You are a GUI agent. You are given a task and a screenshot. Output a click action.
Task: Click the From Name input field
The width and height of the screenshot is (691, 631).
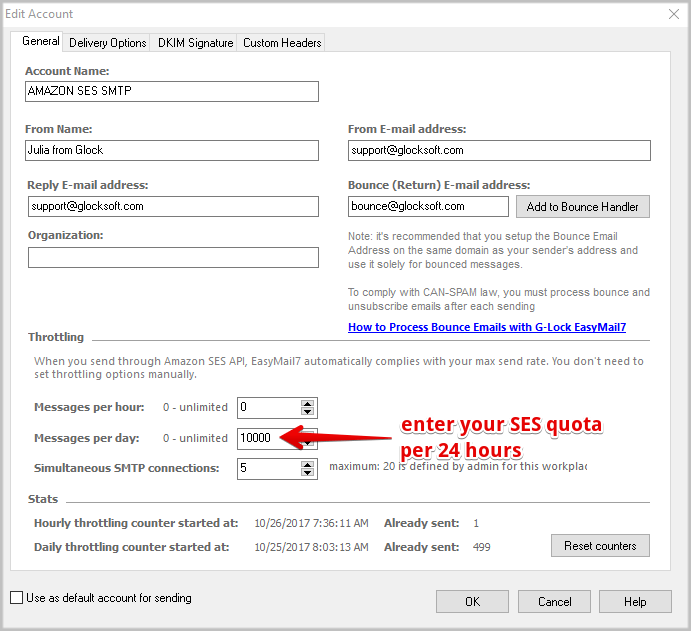[172, 150]
